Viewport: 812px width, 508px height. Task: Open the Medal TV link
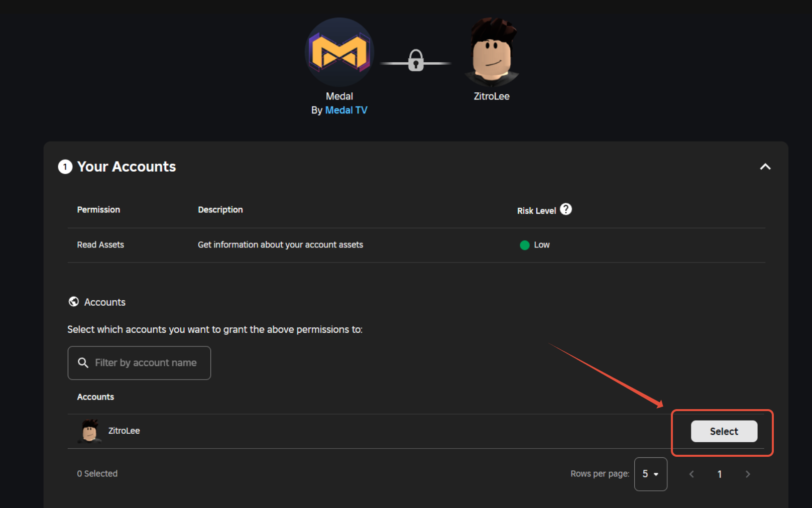pyautogui.click(x=346, y=110)
